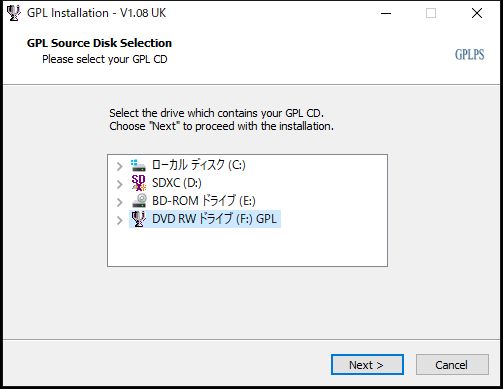
Task: Click the SDXC card icon
Action: (138, 183)
